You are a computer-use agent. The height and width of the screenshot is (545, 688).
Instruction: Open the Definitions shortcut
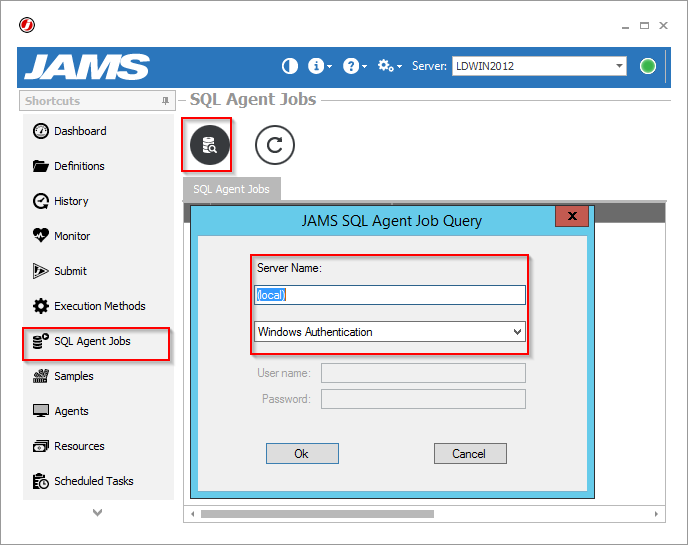pos(69,166)
